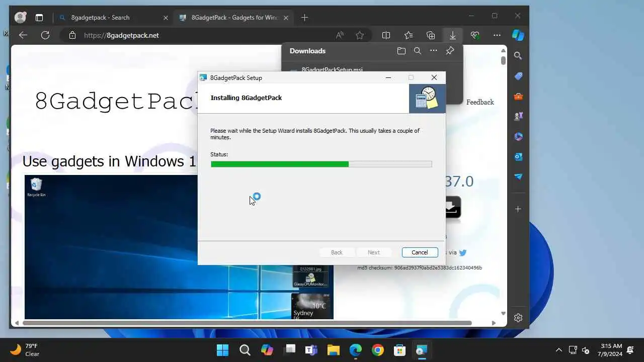Open Shopping tag in Edge sidebar
The height and width of the screenshot is (362, 644).
pyautogui.click(x=518, y=76)
